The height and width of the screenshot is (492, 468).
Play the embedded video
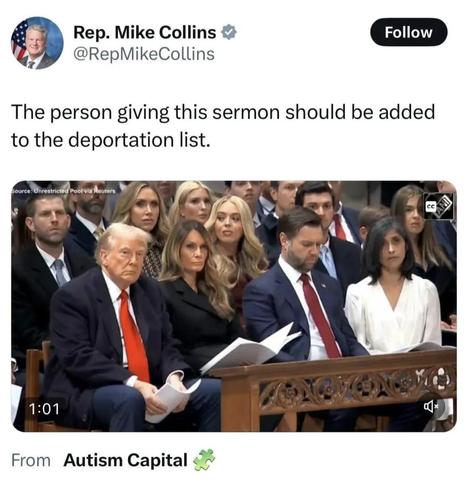(234, 306)
